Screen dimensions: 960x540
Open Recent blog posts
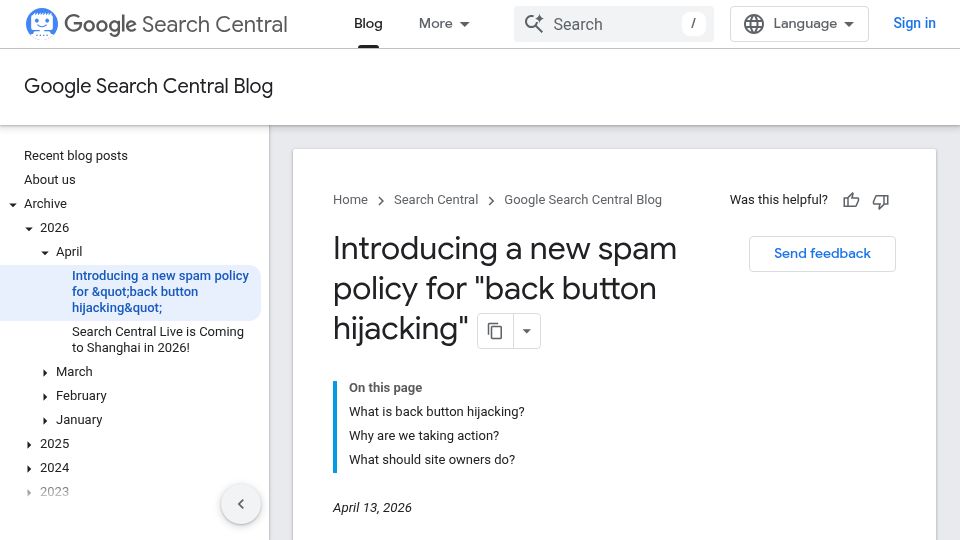pyautogui.click(x=76, y=156)
